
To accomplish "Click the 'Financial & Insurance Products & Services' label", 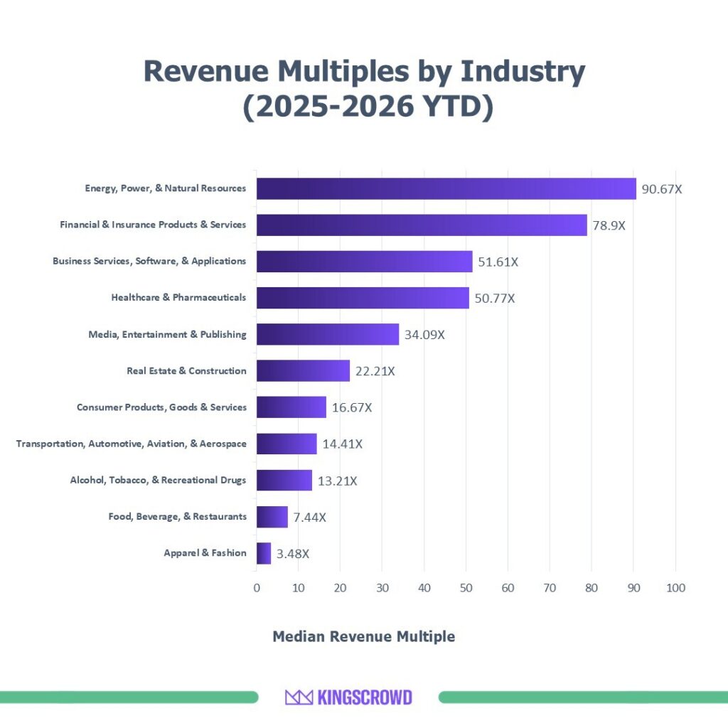I will 153,225.
